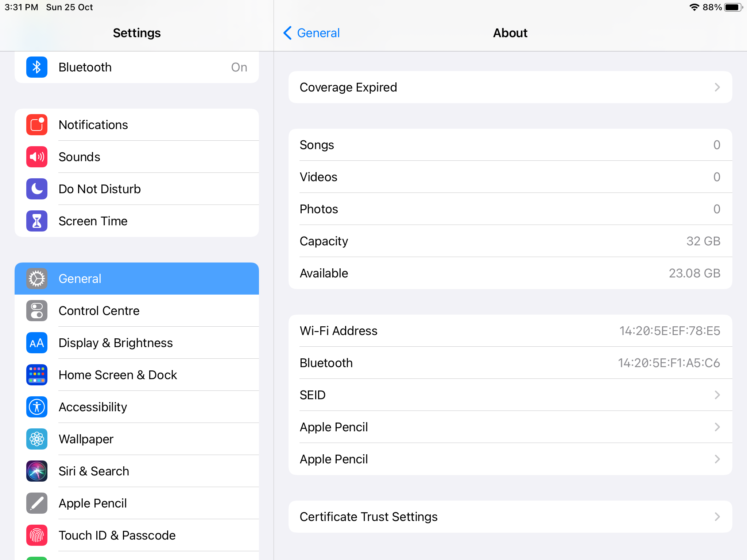Tap the Do Not Disturb moon icon
This screenshot has height=560, width=747.
(x=36, y=189)
